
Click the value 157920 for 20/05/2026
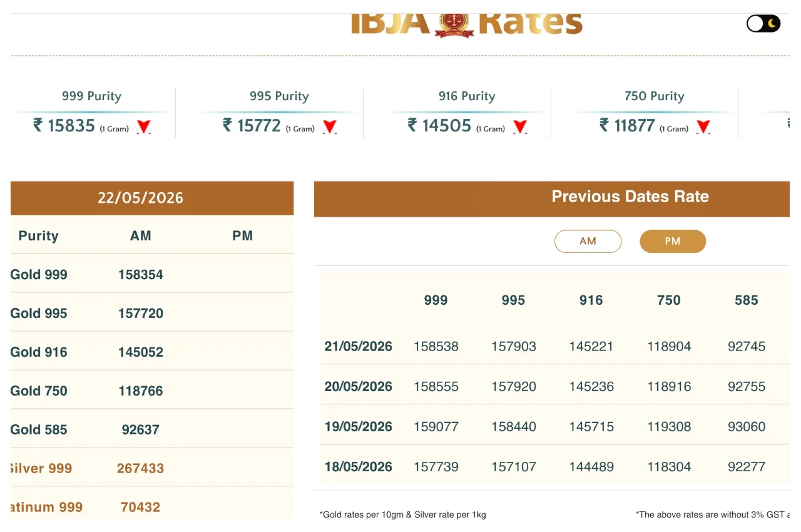tap(514, 387)
